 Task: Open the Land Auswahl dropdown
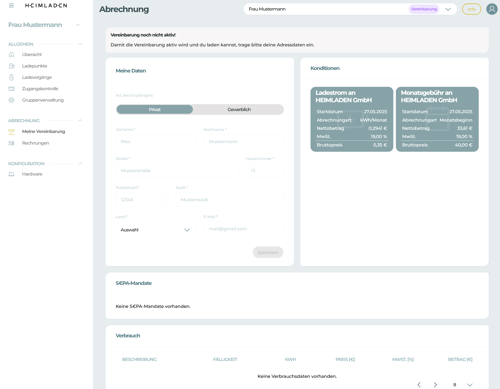tap(156, 230)
